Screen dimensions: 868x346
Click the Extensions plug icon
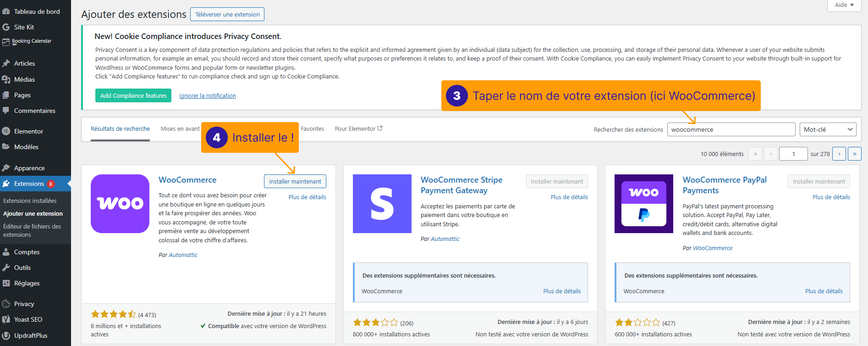click(6, 184)
